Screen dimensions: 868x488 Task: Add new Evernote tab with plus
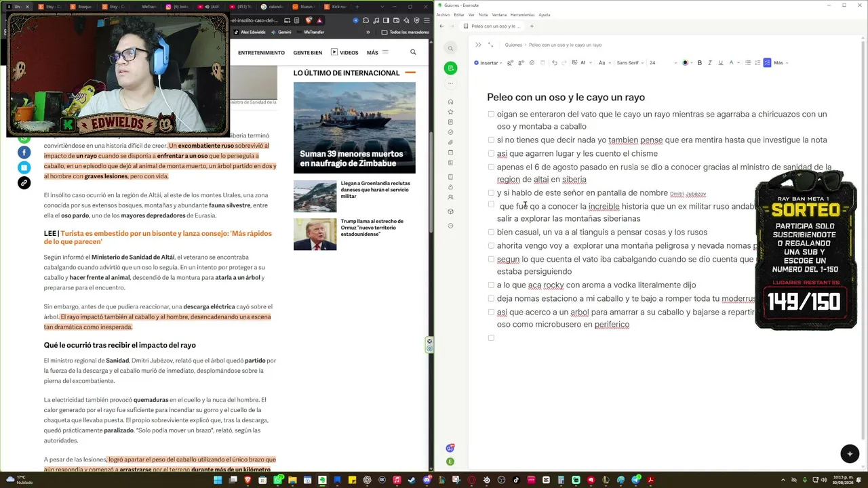pyautogui.click(x=532, y=26)
